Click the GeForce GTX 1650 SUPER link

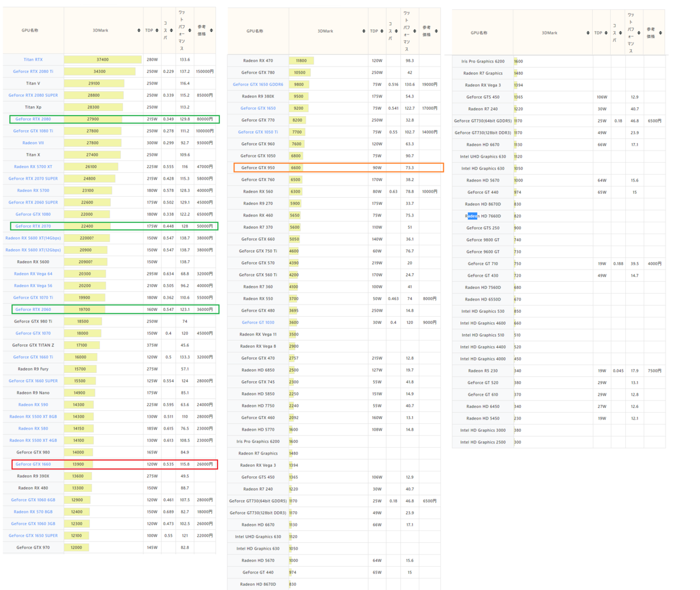33,536
